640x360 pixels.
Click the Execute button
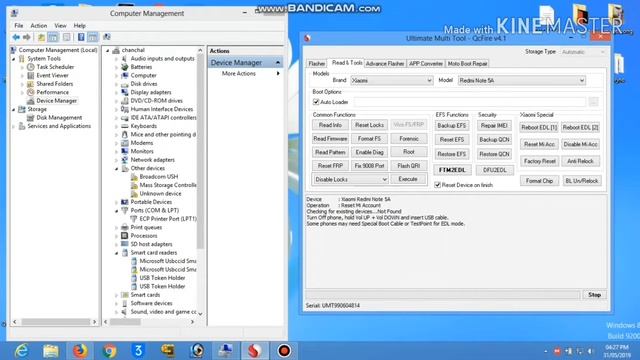coord(408,179)
